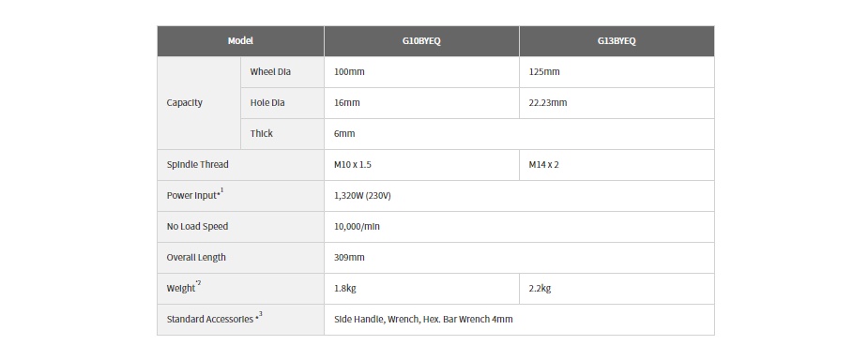
Task: Click the Standard Accessories list text
Action: (x=423, y=320)
